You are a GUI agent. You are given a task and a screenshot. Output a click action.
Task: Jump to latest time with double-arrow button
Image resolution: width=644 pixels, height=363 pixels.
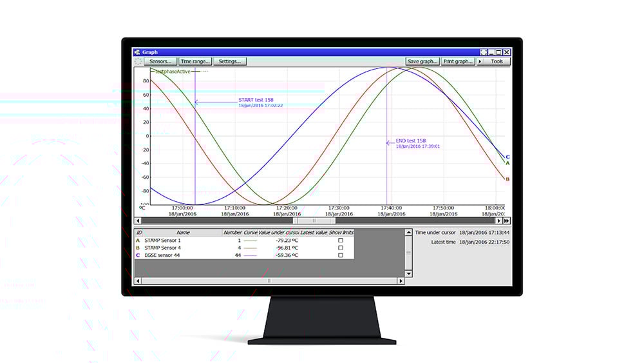point(507,221)
